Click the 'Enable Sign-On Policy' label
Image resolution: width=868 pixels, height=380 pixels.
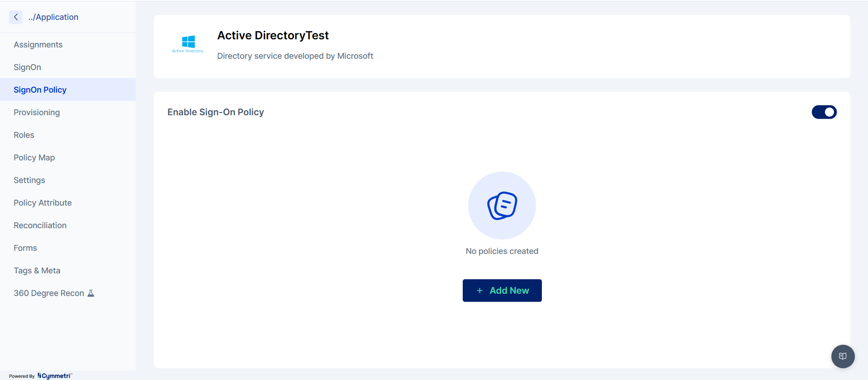(x=216, y=112)
